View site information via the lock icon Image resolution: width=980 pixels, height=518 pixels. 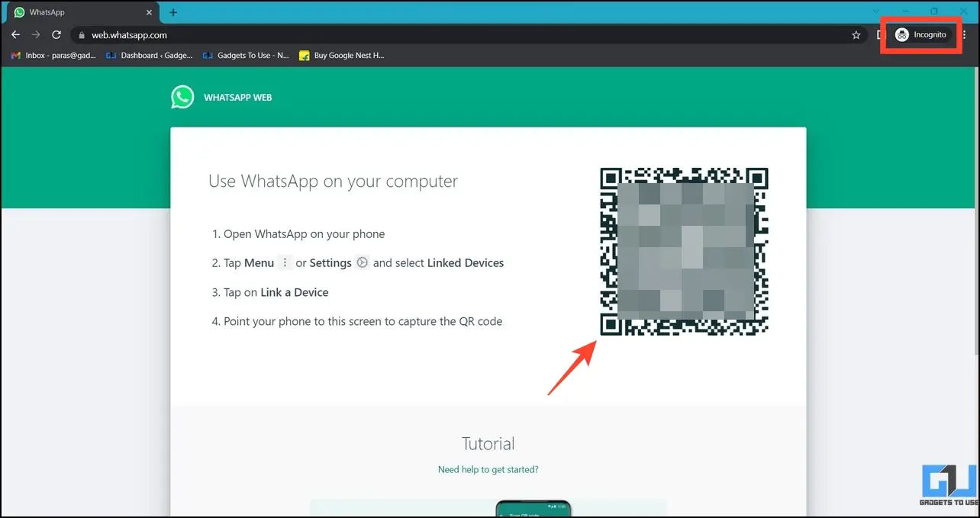point(82,35)
